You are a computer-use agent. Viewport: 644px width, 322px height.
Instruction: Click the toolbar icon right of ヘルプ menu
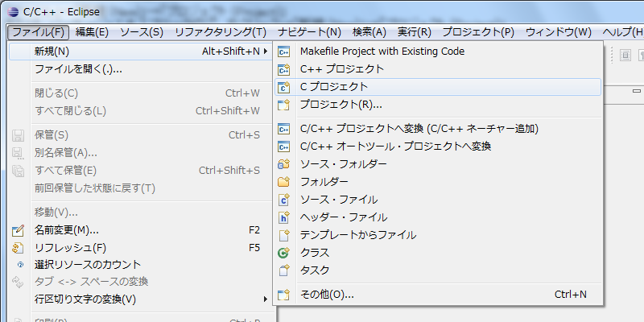(625, 55)
